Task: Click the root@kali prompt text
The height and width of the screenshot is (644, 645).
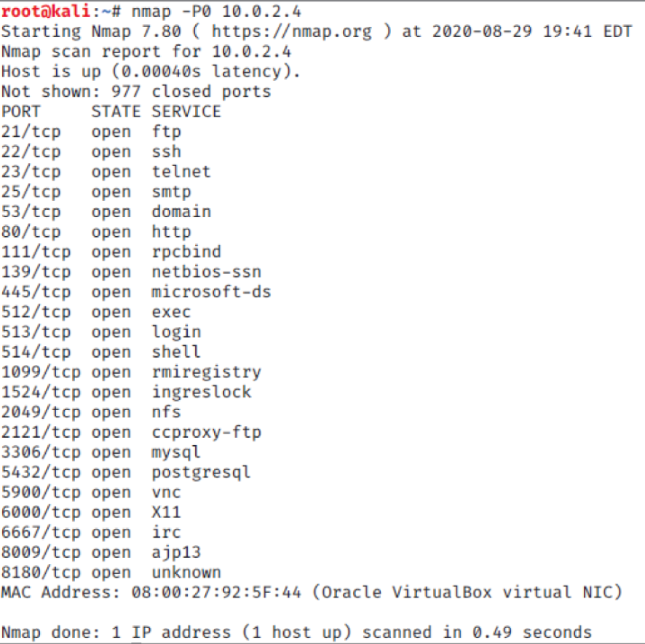Action: (47, 11)
